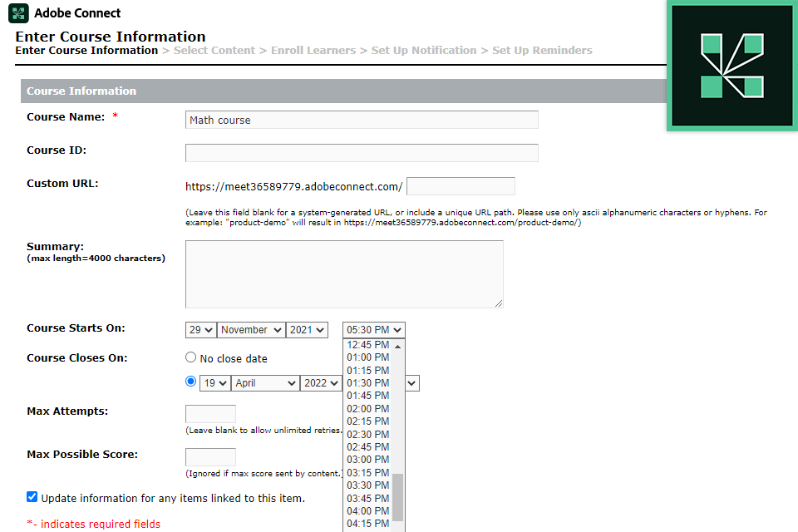The image size is (798, 532).
Task: Pick the 03:15 PM time option
Action: tap(368, 472)
